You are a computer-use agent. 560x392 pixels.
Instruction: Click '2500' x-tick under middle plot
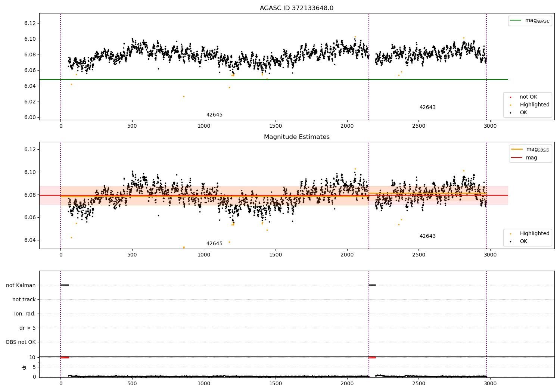pyautogui.click(x=419, y=255)
